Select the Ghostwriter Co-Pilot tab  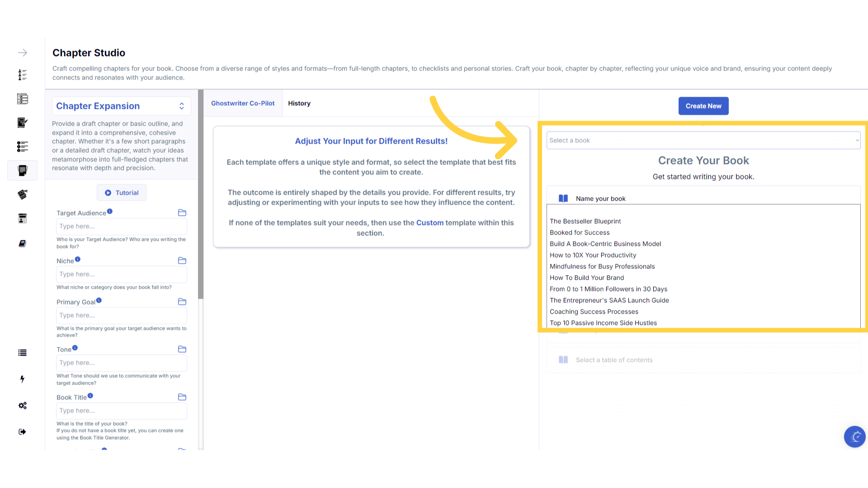click(x=243, y=103)
